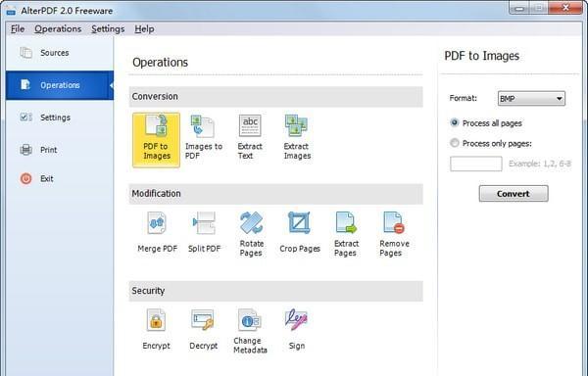Select the Extract Pages operation
588x376 pixels.
(346, 234)
